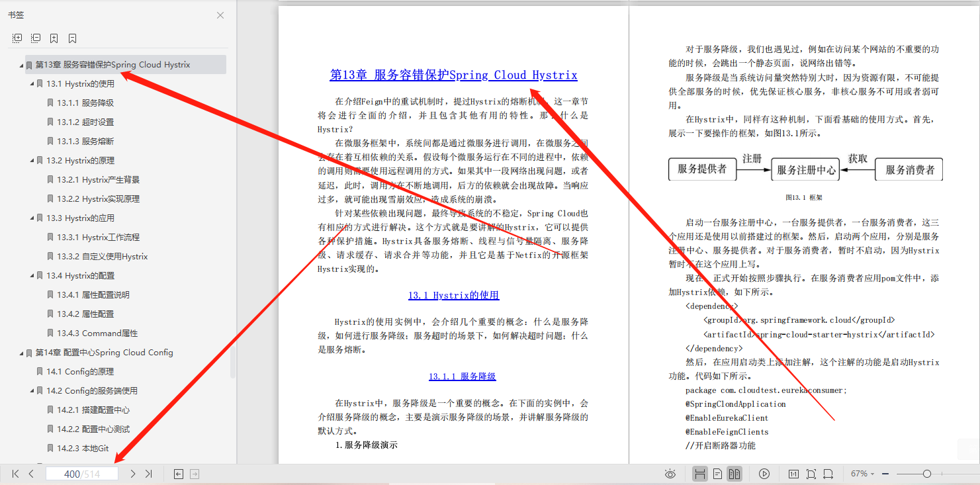Fit page to window width
The height and width of the screenshot is (485, 980).
click(x=828, y=474)
